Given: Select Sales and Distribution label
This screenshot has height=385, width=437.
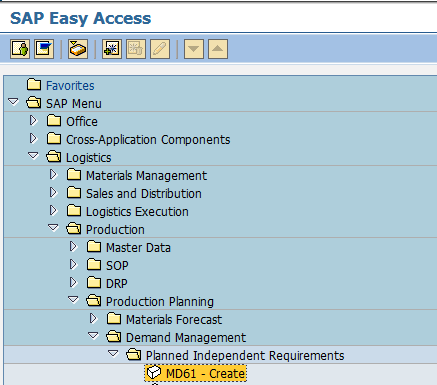Looking at the screenshot, I should point(144,194).
